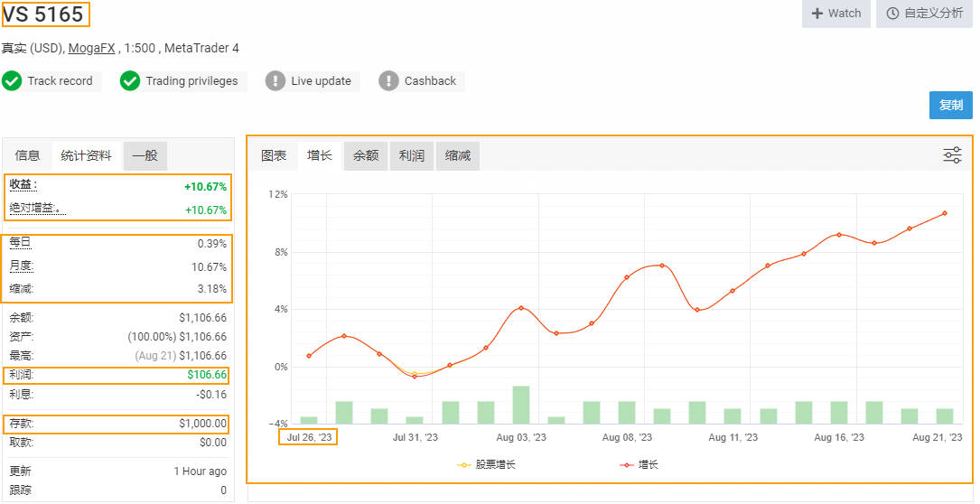Screen dimensions: 980x504
Task: Switch to the 信息 tab
Action: 27,156
